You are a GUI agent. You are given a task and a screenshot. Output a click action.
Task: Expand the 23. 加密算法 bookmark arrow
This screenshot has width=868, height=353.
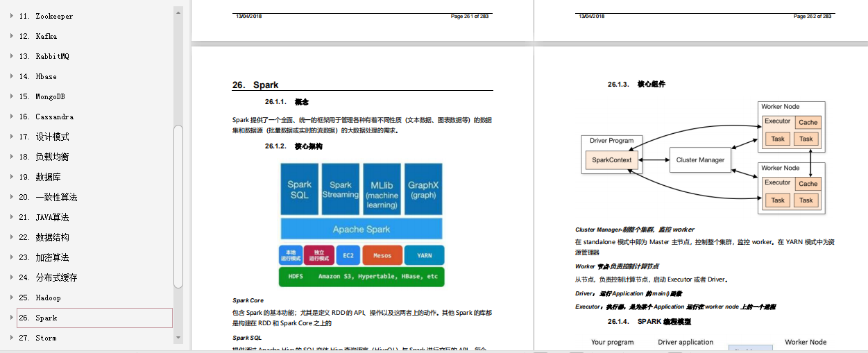point(12,257)
